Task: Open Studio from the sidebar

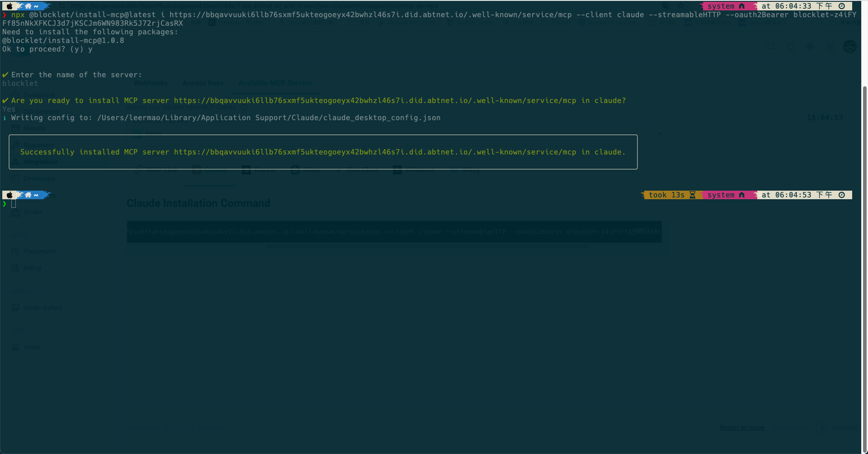Action: (x=32, y=212)
